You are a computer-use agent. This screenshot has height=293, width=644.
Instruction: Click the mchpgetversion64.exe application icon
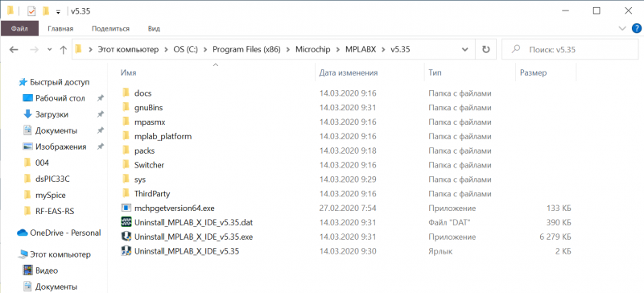(126, 208)
